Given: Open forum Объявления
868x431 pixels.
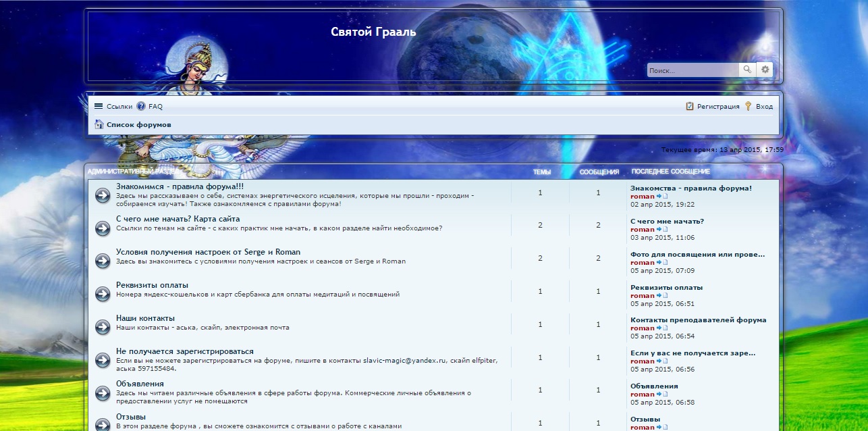Looking at the screenshot, I should click(x=140, y=384).
